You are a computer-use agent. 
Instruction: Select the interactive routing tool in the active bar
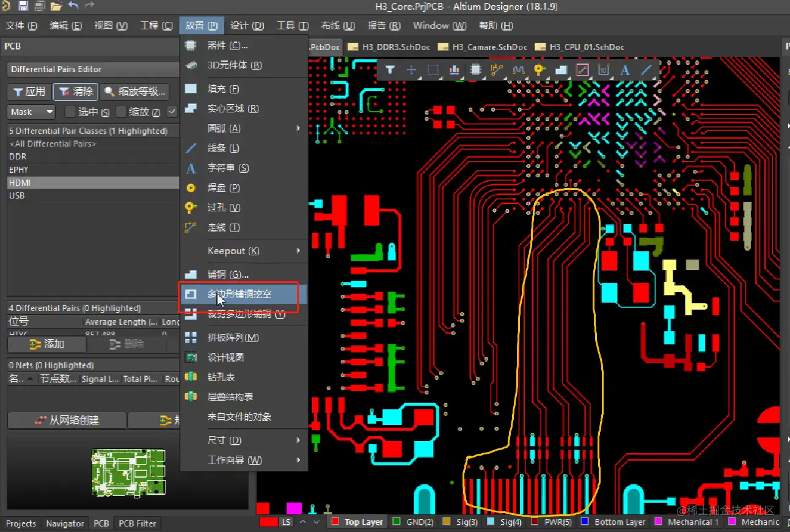[x=497, y=70]
